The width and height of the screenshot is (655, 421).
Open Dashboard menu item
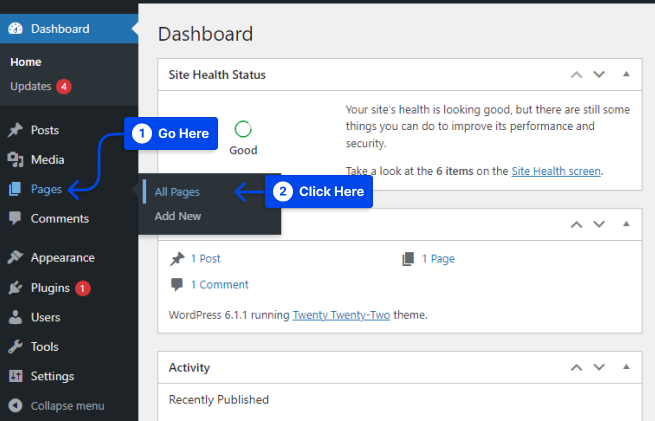tap(69, 28)
